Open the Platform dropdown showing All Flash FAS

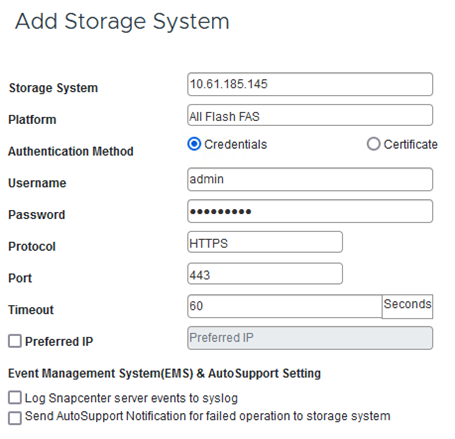310,115
